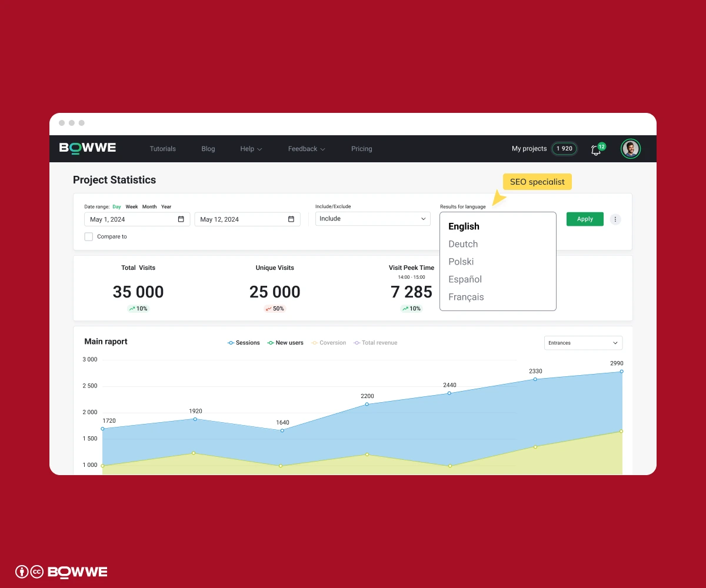Viewport: 706px width, 588px height.
Task: Open the Entrances dropdown
Action: [583, 343]
